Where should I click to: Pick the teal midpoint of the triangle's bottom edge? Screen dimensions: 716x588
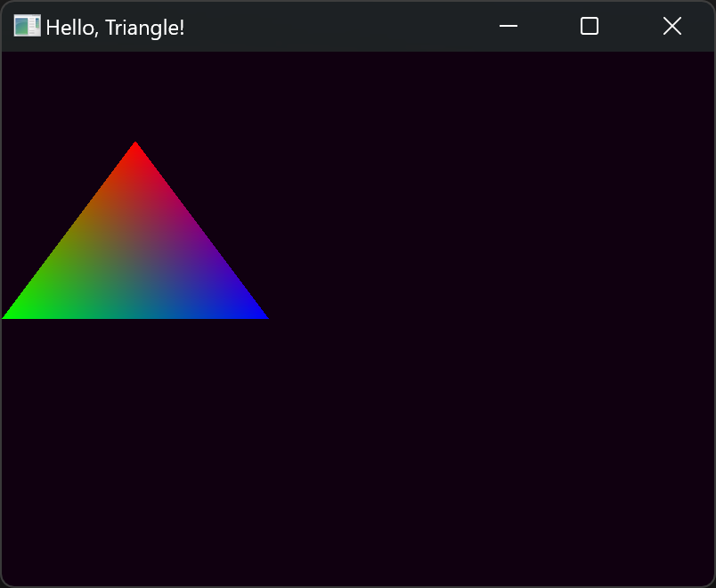pos(135,312)
